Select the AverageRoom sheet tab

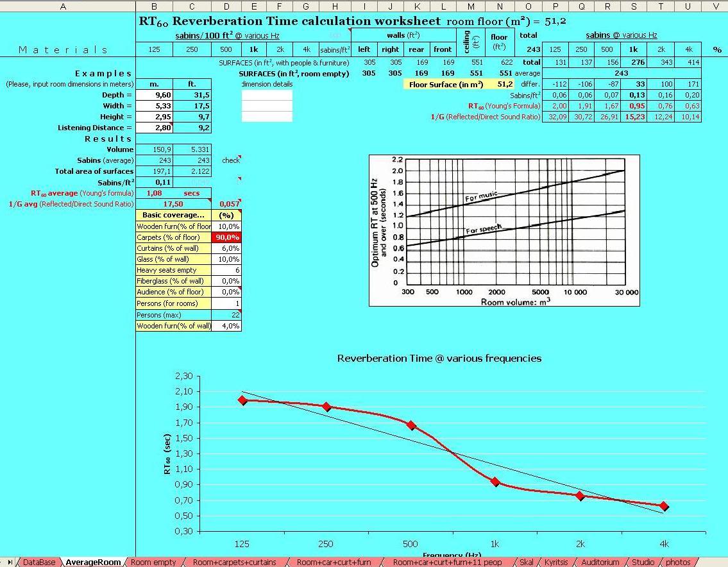(x=93, y=563)
